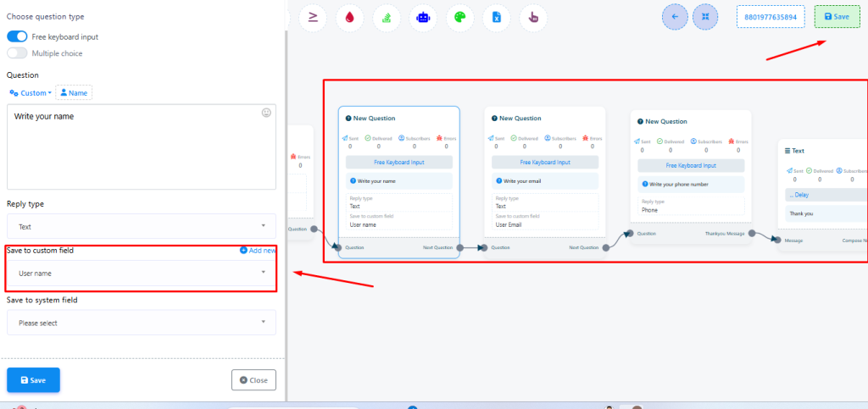Viewport: 868px width, 409px height.
Task: Click 'Free Keyboard Input' bar on the phone number card
Action: 691,165
